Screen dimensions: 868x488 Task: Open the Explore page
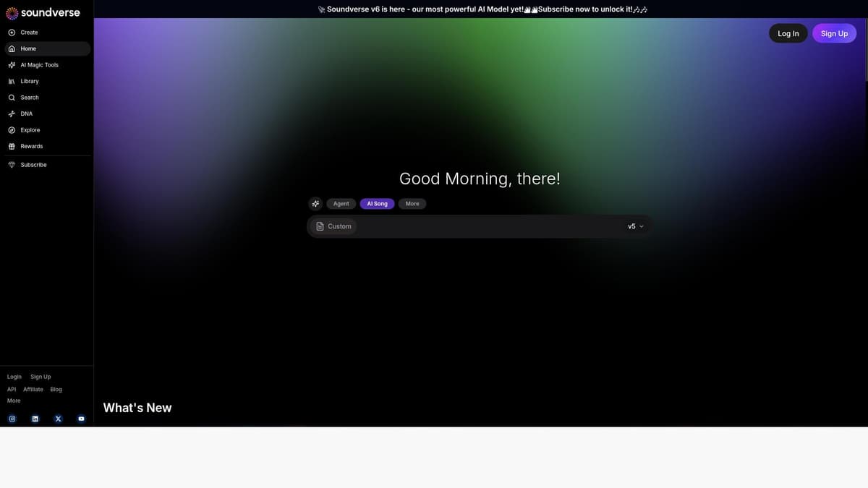[x=47, y=130]
